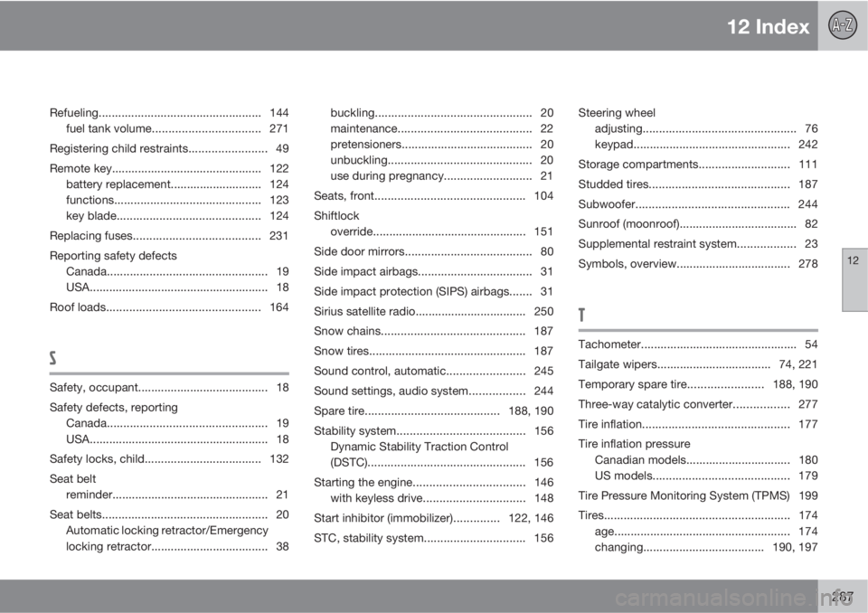This screenshot has width=868, height=613.
Task: Click the 'Shiftlock' heading
Action: pos(336,216)
